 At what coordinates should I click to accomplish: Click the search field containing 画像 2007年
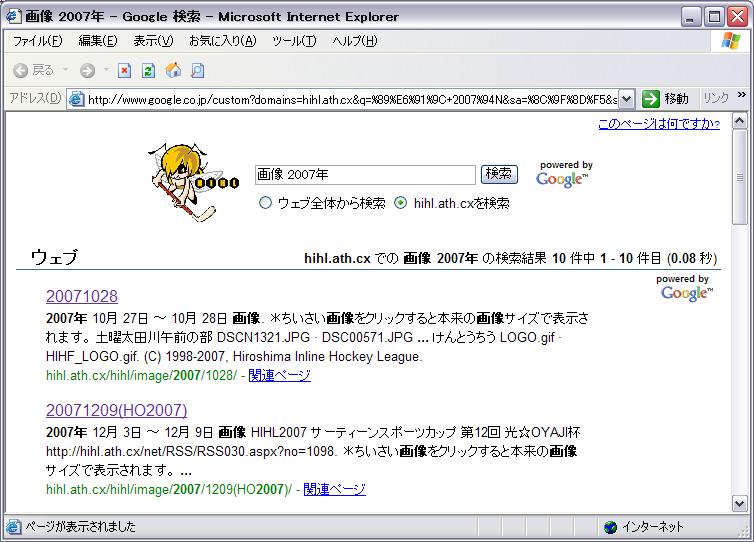364,175
